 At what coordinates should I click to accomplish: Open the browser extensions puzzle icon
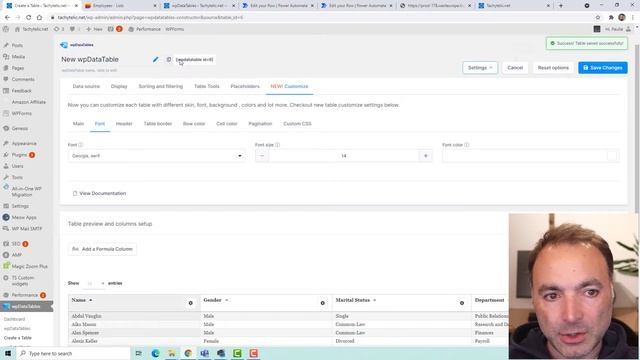[611, 18]
